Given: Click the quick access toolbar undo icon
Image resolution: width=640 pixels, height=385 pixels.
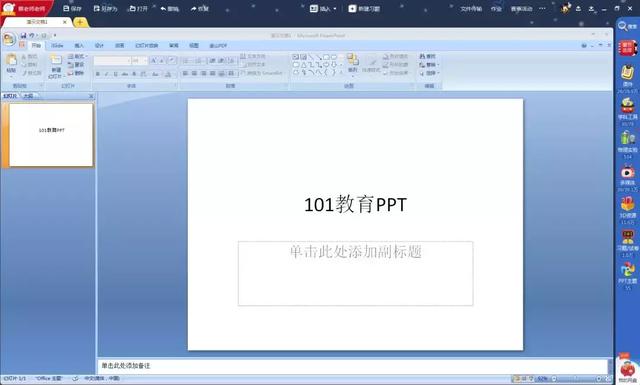Looking at the screenshot, I should tap(32, 36).
